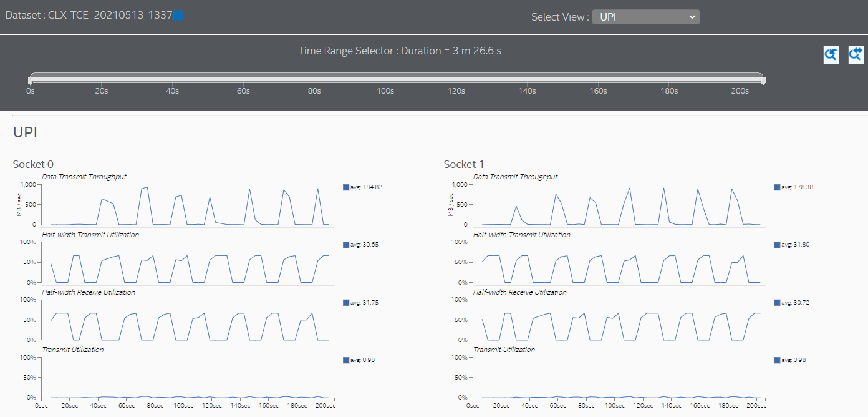Toggle Socket 0 Data Transmit Throughput legend swatch
Image resolution: width=868 pixels, height=417 pixels.
pyautogui.click(x=346, y=187)
